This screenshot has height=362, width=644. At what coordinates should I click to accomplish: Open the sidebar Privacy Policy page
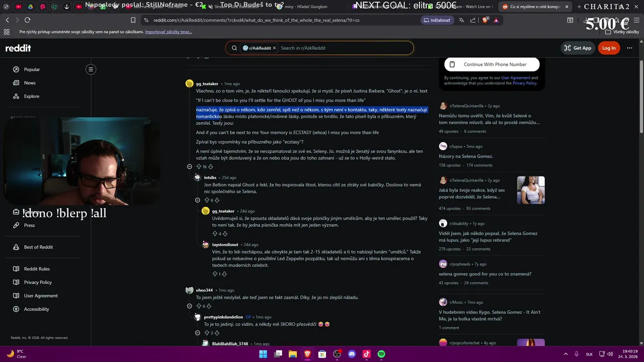(x=38, y=283)
